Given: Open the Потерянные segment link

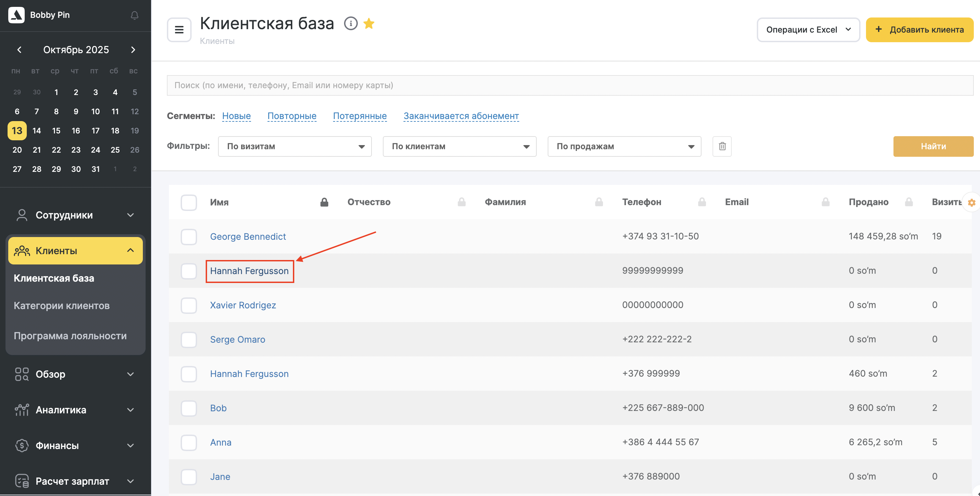Looking at the screenshot, I should pos(360,116).
